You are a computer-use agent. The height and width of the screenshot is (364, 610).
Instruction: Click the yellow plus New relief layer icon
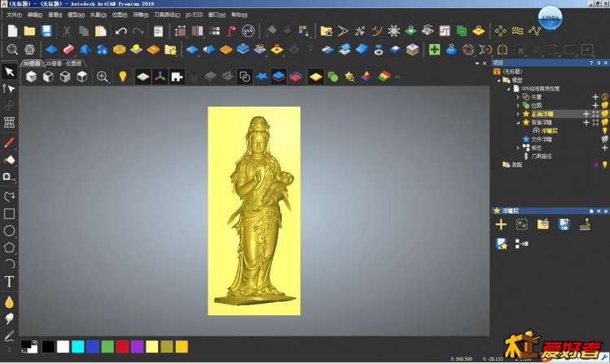point(501,225)
